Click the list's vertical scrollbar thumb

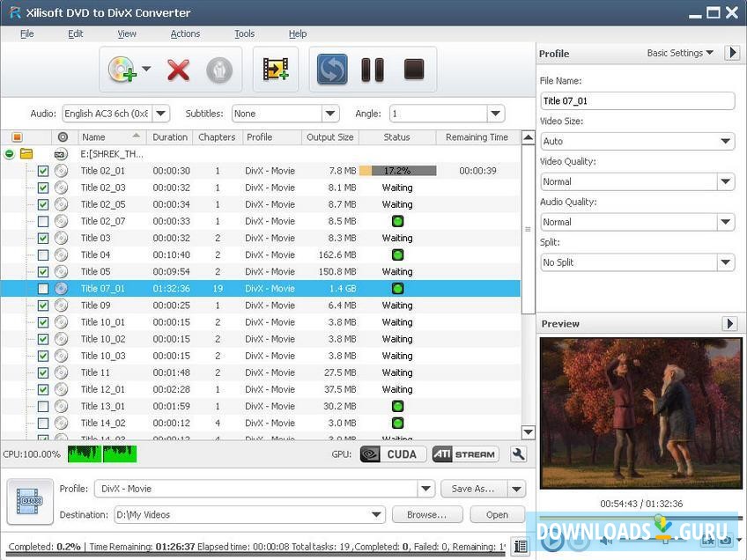pos(528,230)
